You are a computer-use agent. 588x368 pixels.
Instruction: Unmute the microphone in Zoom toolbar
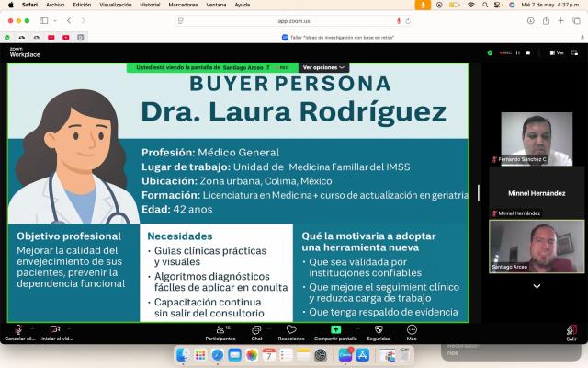tap(17, 330)
